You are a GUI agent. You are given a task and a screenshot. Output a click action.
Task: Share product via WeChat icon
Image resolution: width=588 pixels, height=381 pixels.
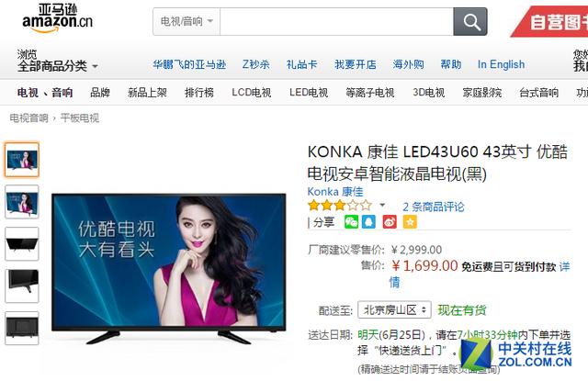click(x=351, y=222)
